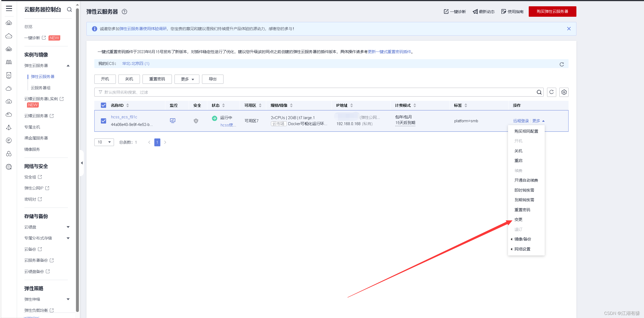Open the page size dropdown showing 10
The height and width of the screenshot is (318, 644).
click(104, 142)
